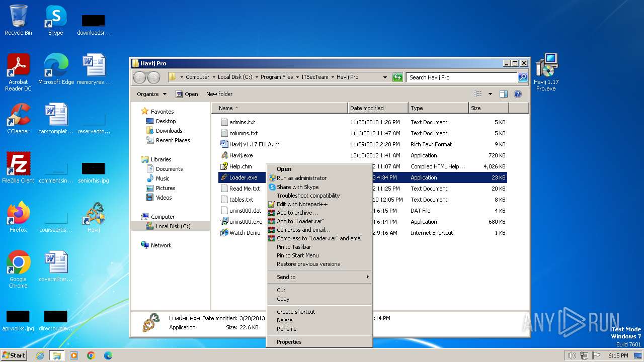The image size is (644, 362).
Task: Expand the address bar history dropdown
Action: point(385,77)
